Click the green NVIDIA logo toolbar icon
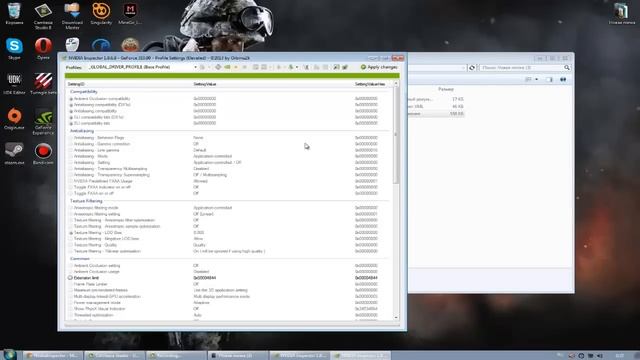This screenshot has height=360, width=640. [x=227, y=67]
